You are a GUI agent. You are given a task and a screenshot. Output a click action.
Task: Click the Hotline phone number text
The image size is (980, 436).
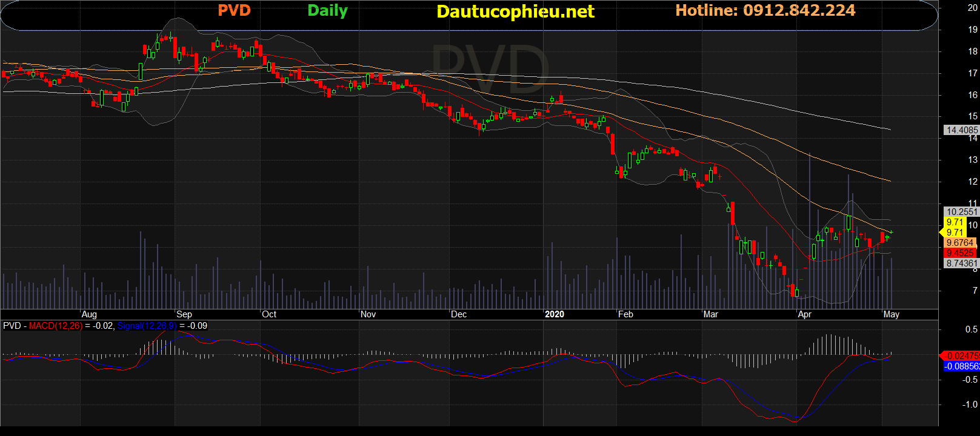tap(765, 10)
